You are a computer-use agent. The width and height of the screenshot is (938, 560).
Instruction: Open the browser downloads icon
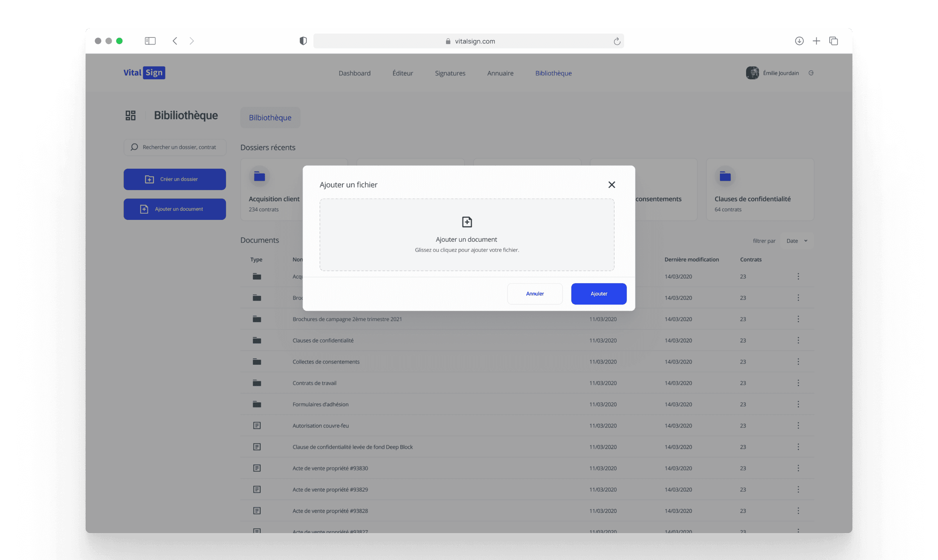pos(799,41)
